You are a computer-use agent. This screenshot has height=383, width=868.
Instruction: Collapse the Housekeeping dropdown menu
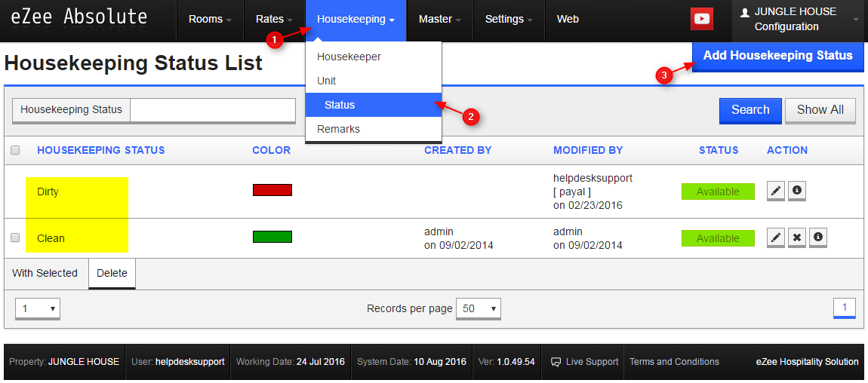pos(356,20)
